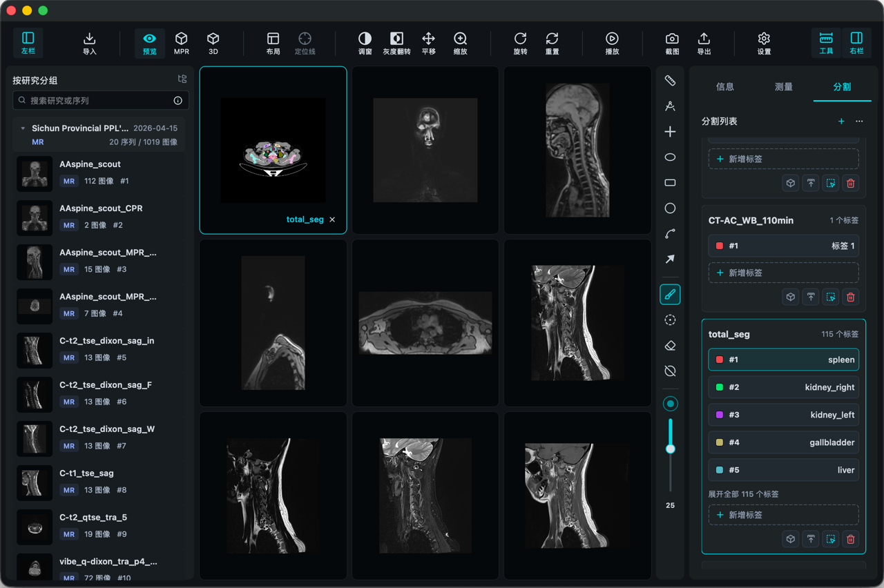This screenshot has height=588, width=884.
Task: Delete the total_seg segmentation with trash icon
Action: click(x=851, y=539)
